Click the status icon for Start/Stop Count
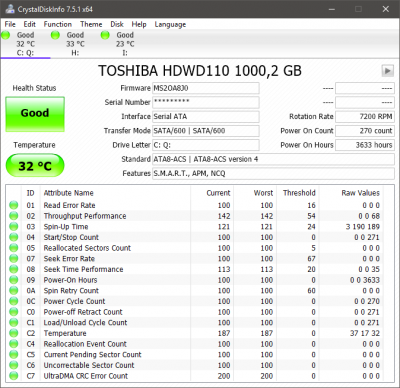The width and height of the screenshot is (400, 388). pos(14,237)
